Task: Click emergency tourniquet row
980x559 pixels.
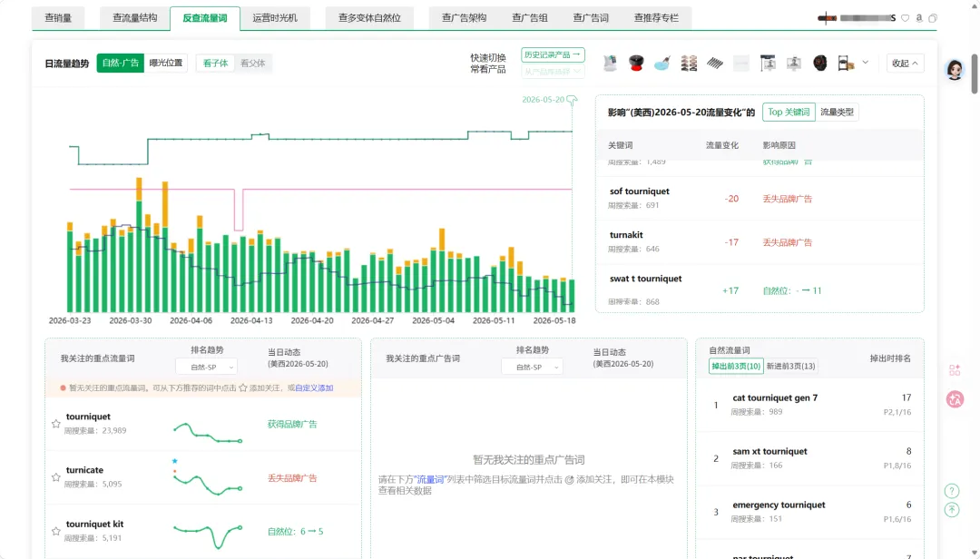Action: click(810, 512)
